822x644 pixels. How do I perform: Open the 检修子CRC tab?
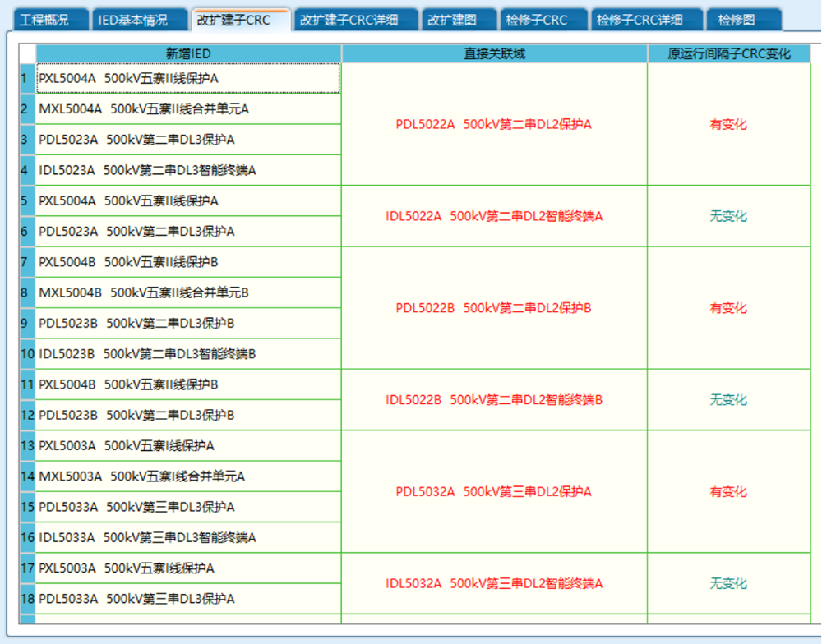click(537, 20)
